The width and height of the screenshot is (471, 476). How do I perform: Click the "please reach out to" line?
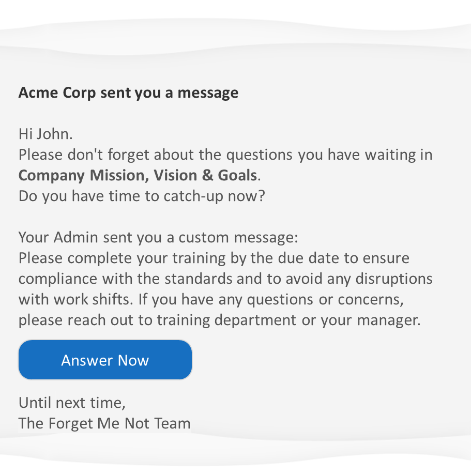click(219, 320)
